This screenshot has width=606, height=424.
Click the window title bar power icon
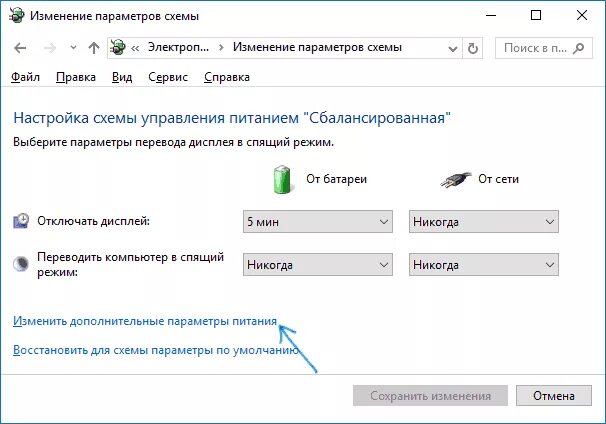pyautogui.click(x=17, y=15)
